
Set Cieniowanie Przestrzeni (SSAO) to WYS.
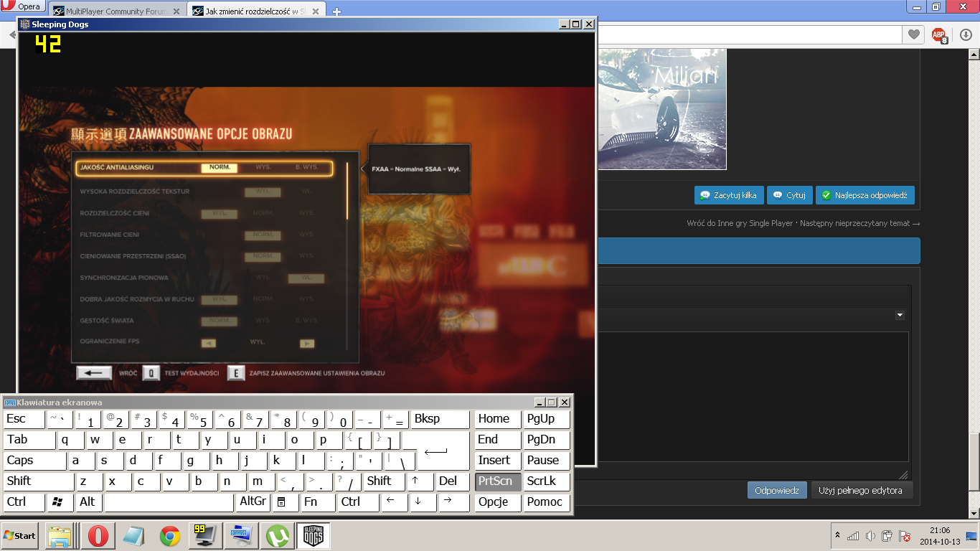pyautogui.click(x=306, y=256)
